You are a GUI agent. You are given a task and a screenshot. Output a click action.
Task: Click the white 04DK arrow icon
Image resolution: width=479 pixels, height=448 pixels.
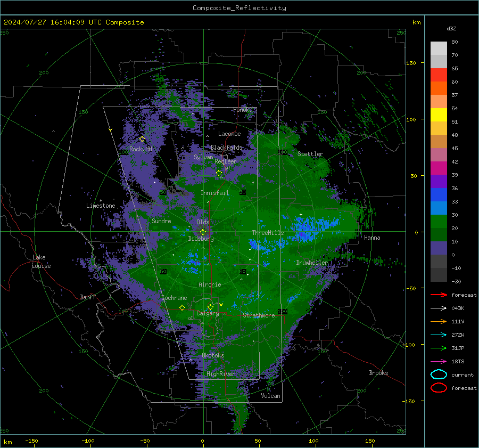[439, 308]
